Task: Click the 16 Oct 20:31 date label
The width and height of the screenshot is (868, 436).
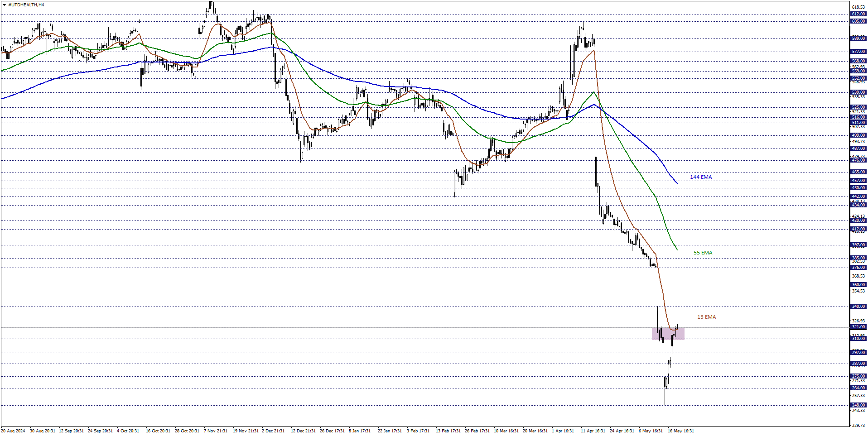Action: point(158,431)
